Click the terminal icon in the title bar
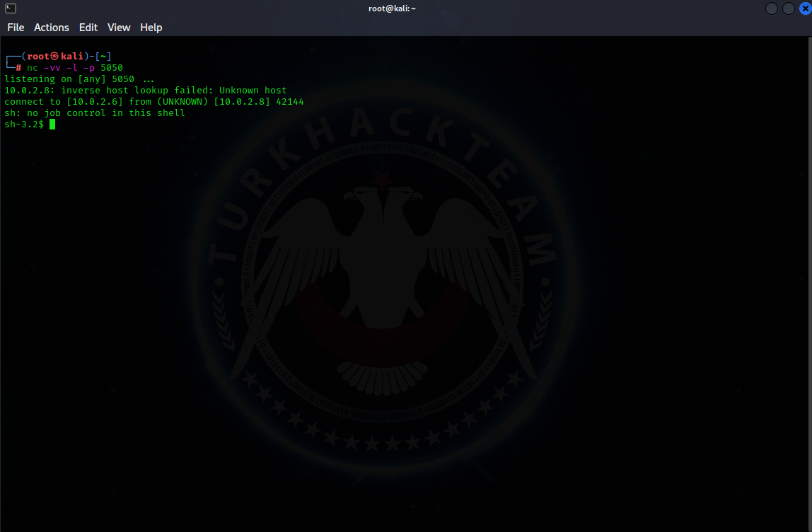812x532 pixels. 11,8
